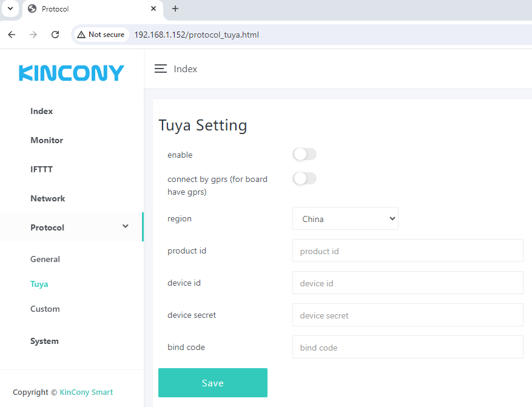The width and height of the screenshot is (532, 407).
Task: Open the tab search dropdown arrow
Action: (10, 8)
